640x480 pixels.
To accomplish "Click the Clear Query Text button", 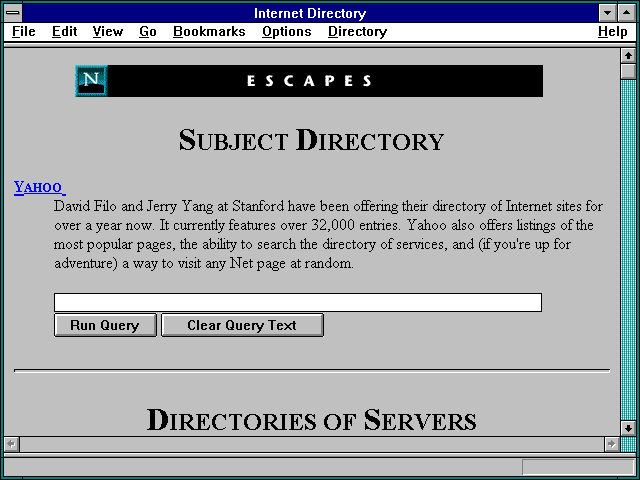I will click(242, 325).
